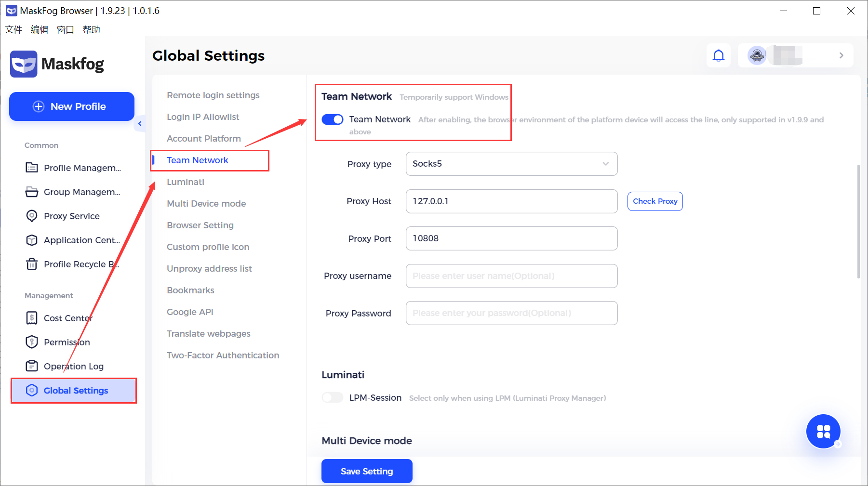Image resolution: width=868 pixels, height=486 pixels.
Task: Select Custom profile icon section
Action: tap(208, 247)
